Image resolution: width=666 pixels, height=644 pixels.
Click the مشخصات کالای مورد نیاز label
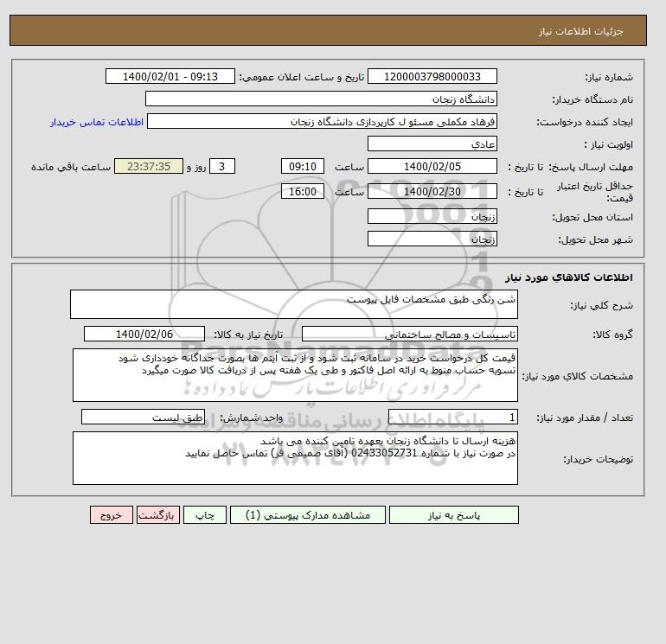[x=577, y=376]
